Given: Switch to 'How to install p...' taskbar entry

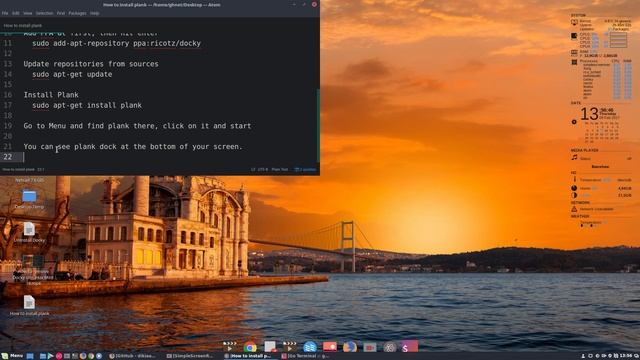Looking at the screenshot, I should pos(247,356).
